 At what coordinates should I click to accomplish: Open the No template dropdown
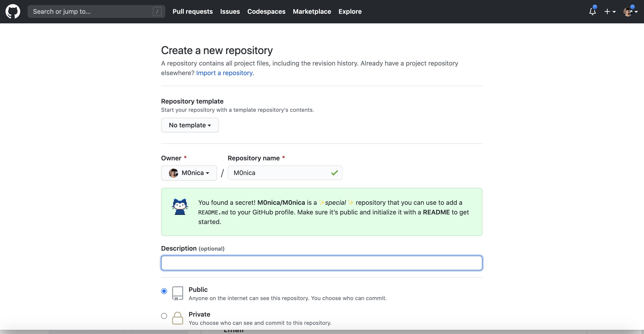pyautogui.click(x=190, y=125)
